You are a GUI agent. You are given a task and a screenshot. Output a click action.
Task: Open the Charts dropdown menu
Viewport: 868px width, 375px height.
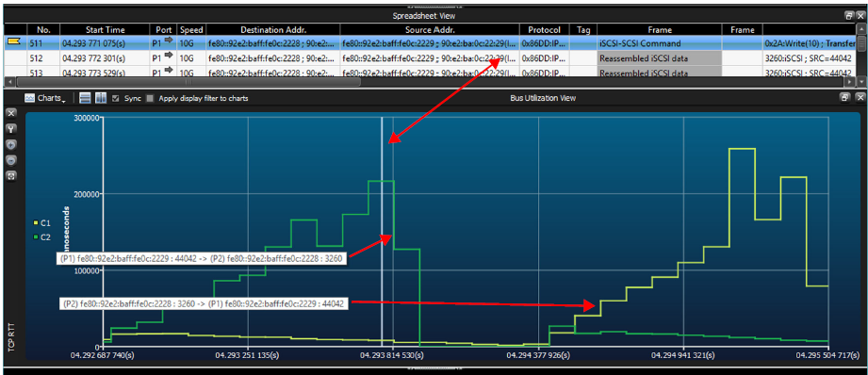click(45, 98)
